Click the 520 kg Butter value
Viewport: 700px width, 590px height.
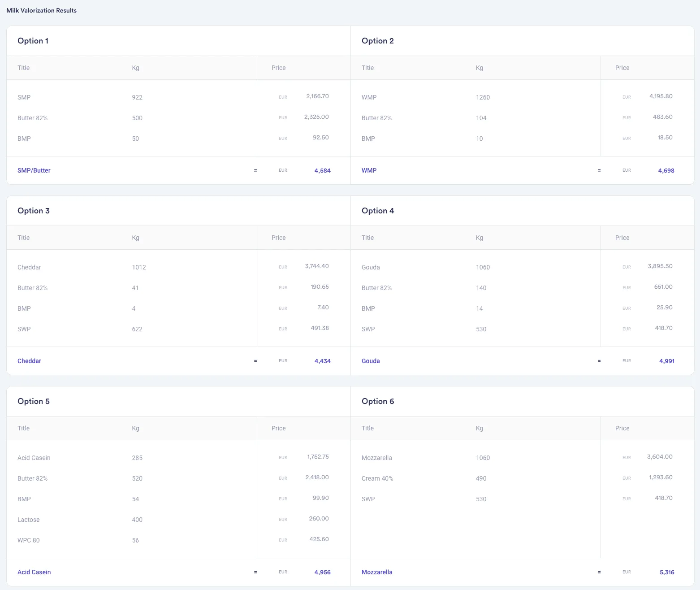[137, 478]
